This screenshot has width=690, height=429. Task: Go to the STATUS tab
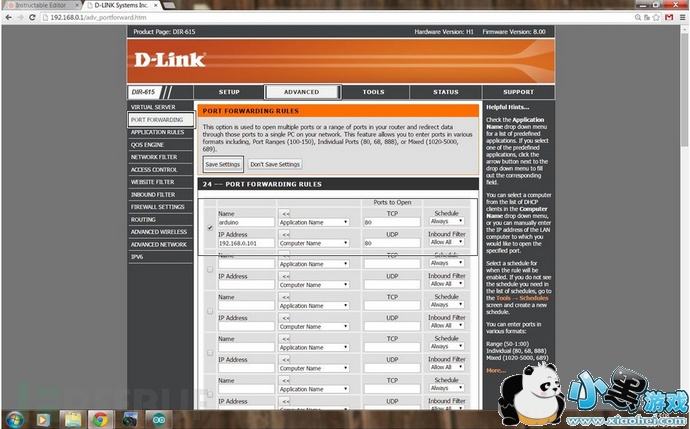click(446, 92)
